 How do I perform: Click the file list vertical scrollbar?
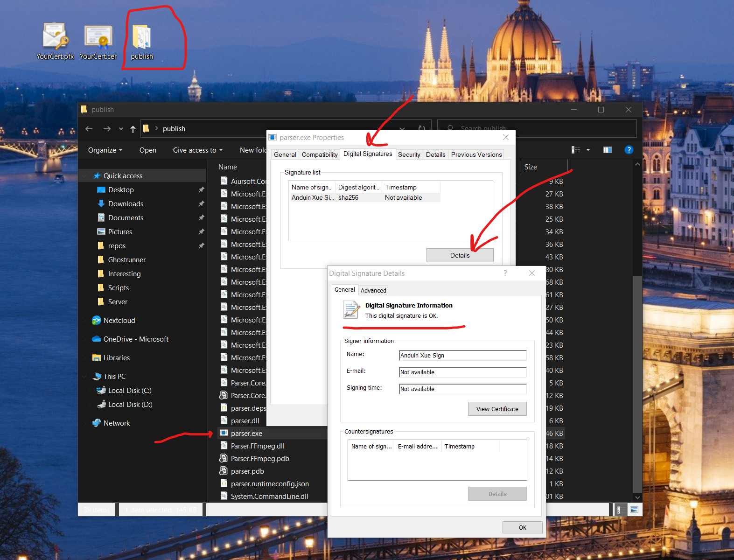coord(637,383)
